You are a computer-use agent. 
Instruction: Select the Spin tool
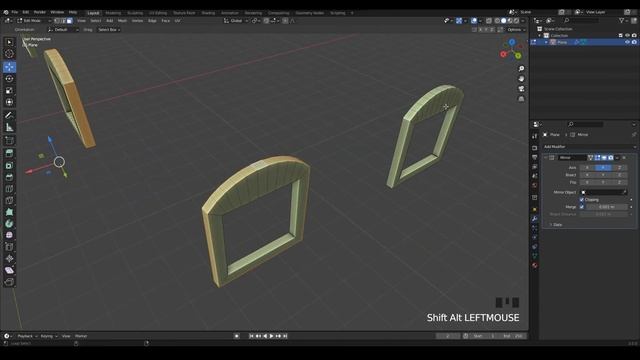[9, 224]
